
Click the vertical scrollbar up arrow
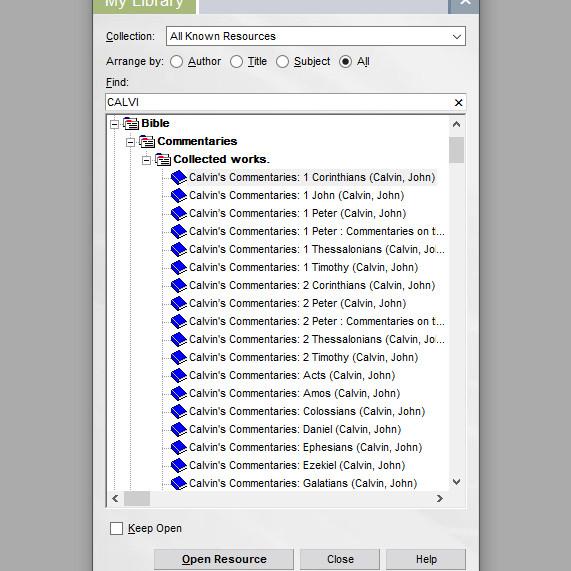(x=456, y=125)
